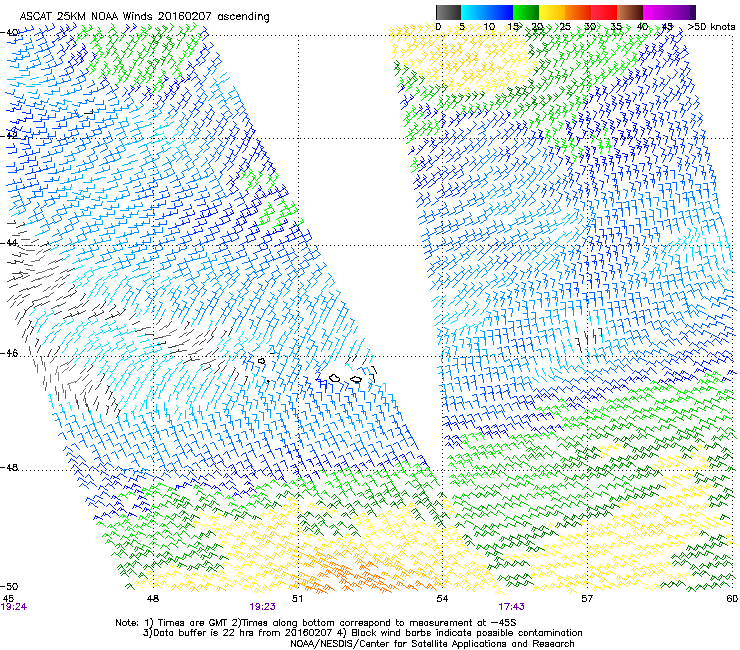Click the '40' legend scale label
740x650 pixels.
tap(643, 27)
